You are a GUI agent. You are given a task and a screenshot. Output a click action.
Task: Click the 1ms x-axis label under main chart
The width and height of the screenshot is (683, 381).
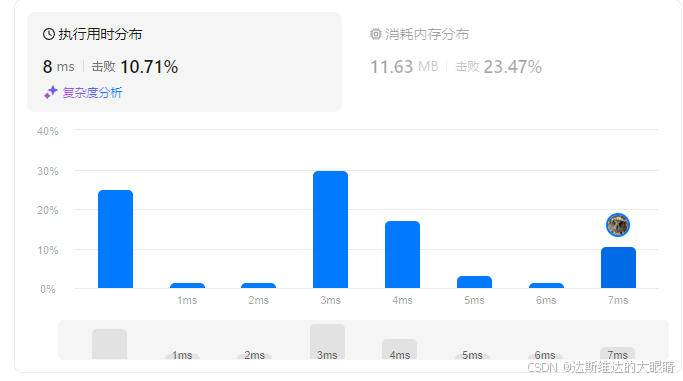(187, 300)
